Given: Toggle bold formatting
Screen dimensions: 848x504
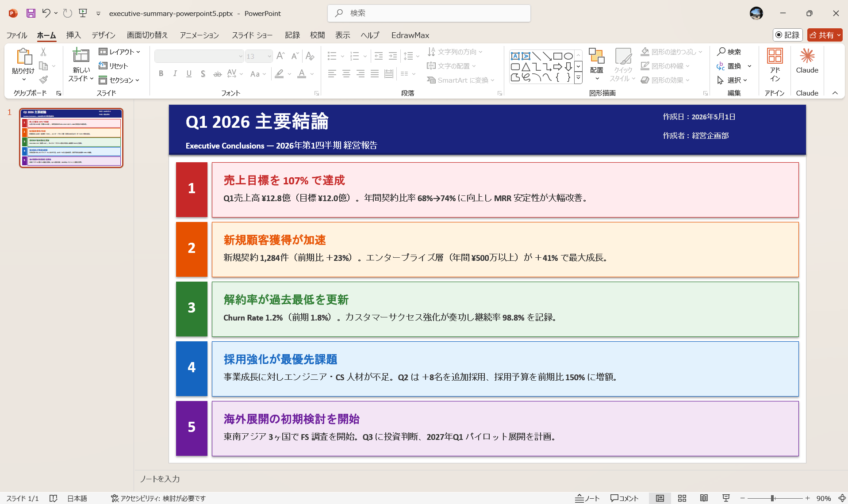Looking at the screenshot, I should click(161, 74).
